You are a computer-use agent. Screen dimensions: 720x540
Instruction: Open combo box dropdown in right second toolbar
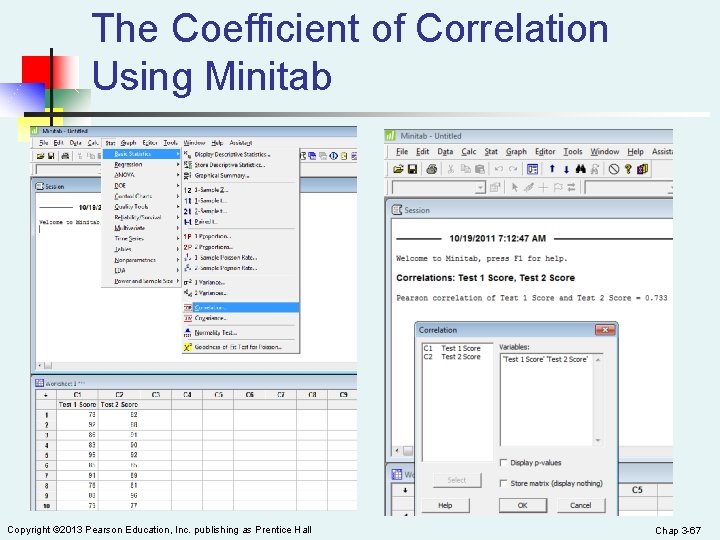[x=480, y=187]
